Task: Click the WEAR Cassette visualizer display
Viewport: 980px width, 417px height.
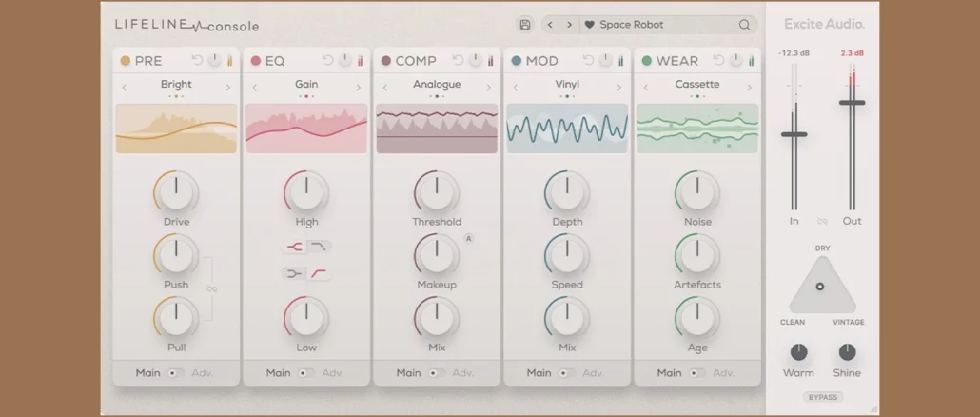Action: pos(697,129)
